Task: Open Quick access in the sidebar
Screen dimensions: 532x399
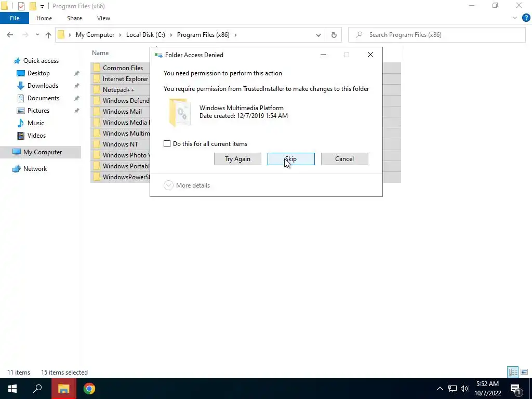Action: pos(41,61)
